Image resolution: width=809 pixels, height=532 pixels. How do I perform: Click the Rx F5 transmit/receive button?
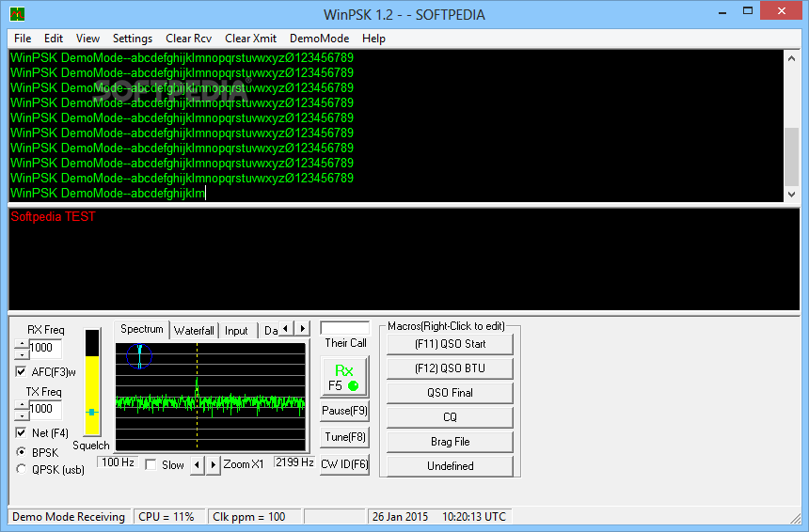click(344, 377)
